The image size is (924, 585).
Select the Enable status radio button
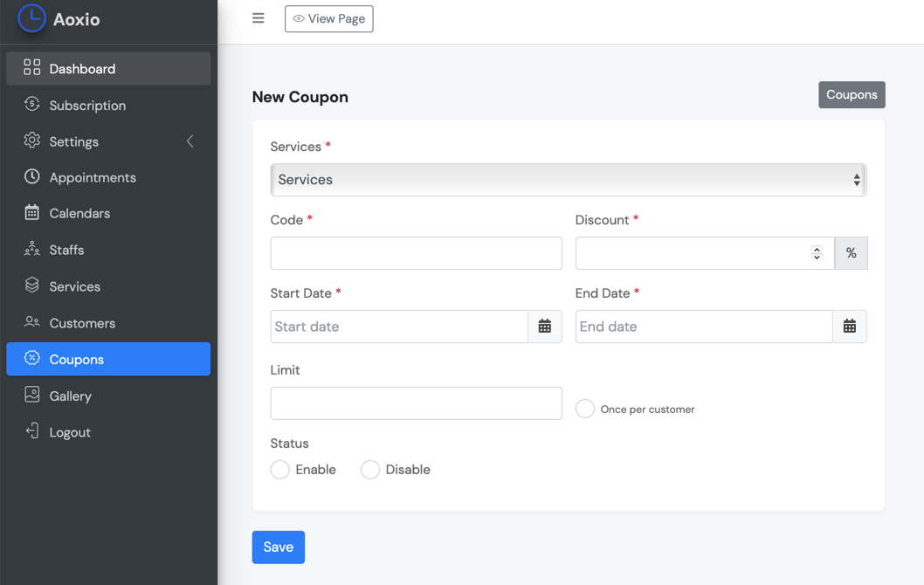[x=280, y=470]
